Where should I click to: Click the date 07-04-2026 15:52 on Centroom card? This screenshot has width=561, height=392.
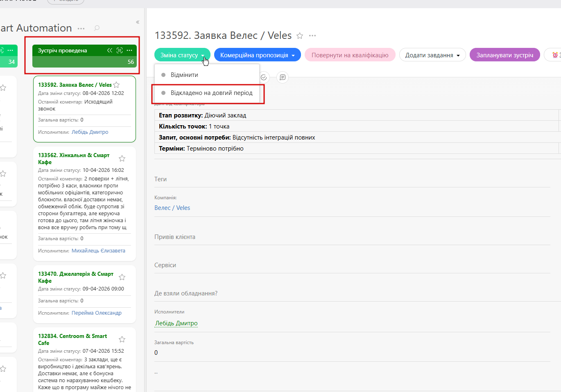(x=103, y=351)
